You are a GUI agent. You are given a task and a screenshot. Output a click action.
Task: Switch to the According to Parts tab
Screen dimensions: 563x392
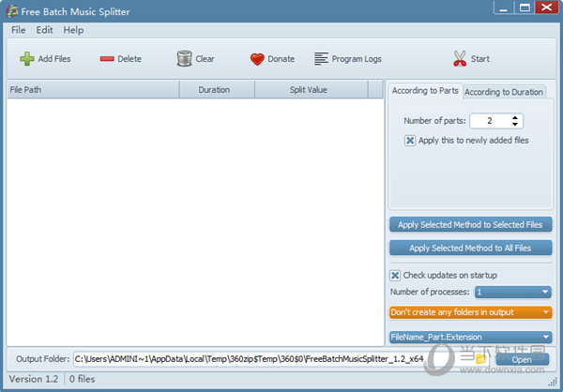(x=425, y=91)
